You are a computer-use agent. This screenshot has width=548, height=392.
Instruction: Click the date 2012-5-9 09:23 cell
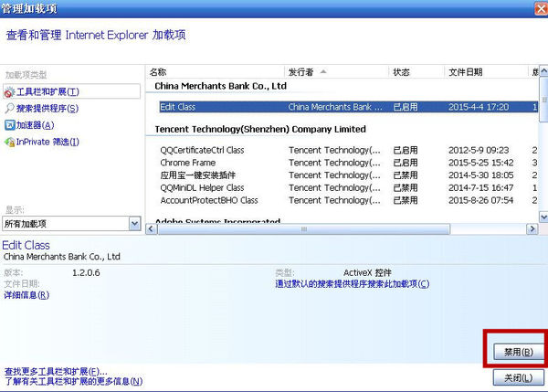pyautogui.click(x=479, y=151)
